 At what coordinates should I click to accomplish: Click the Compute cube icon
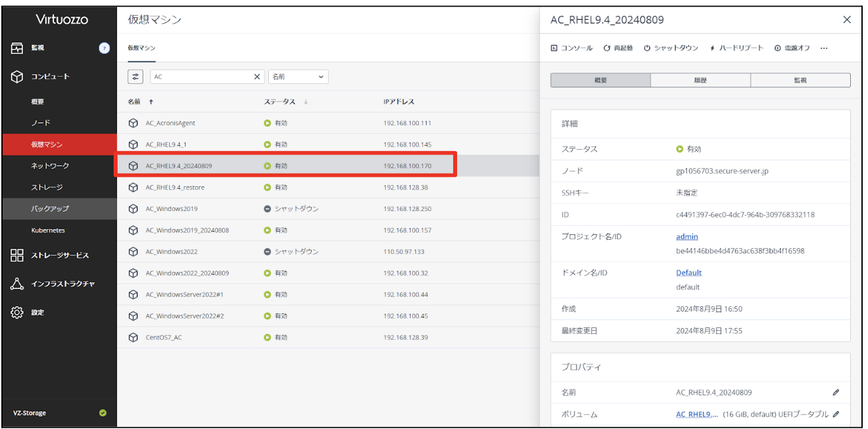point(17,77)
